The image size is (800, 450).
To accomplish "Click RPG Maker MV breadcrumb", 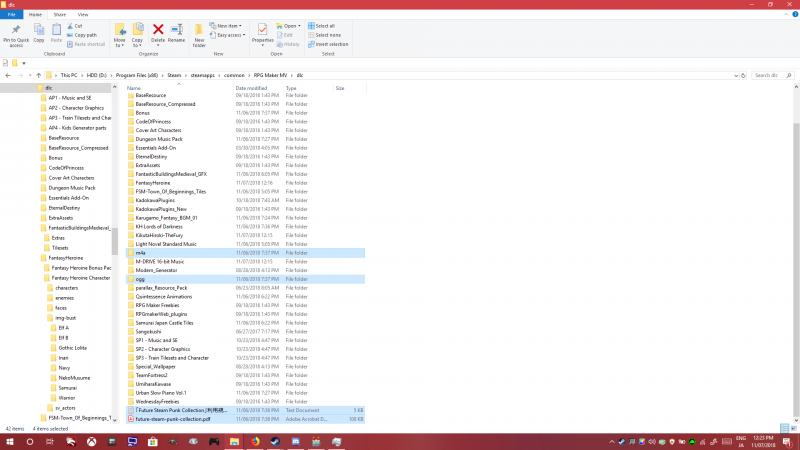I will click(270, 76).
